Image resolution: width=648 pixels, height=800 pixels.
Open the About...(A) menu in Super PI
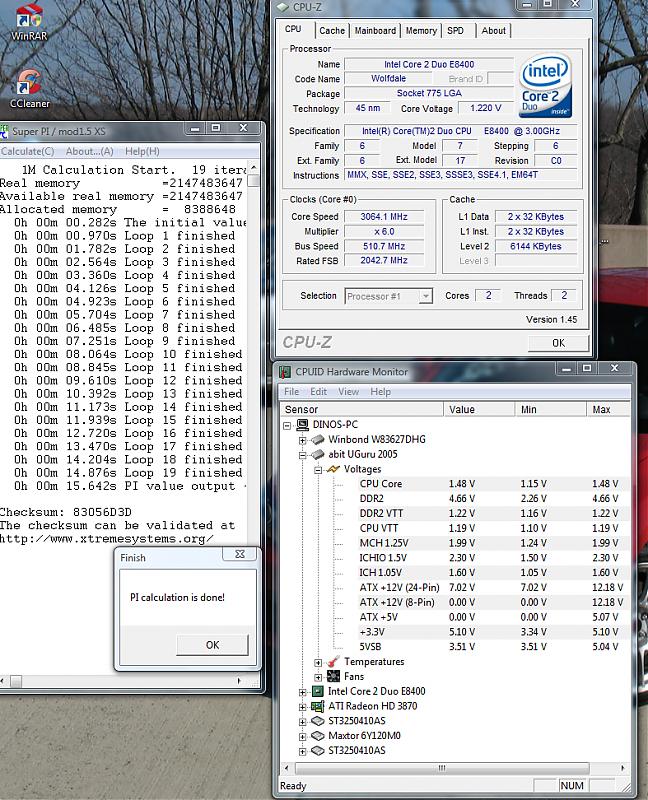(x=90, y=152)
